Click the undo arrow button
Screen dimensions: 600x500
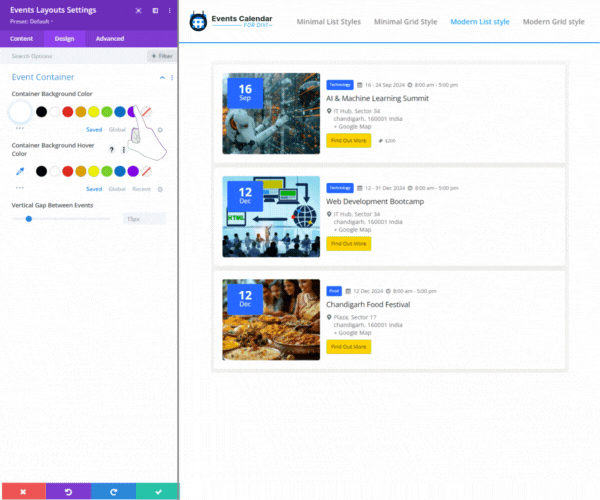pyautogui.click(x=67, y=491)
